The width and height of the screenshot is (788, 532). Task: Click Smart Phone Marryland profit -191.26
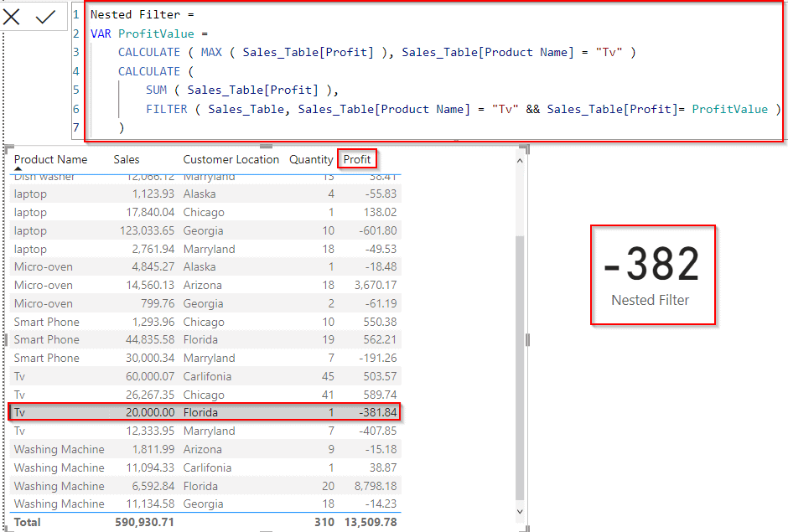pyautogui.click(x=378, y=358)
